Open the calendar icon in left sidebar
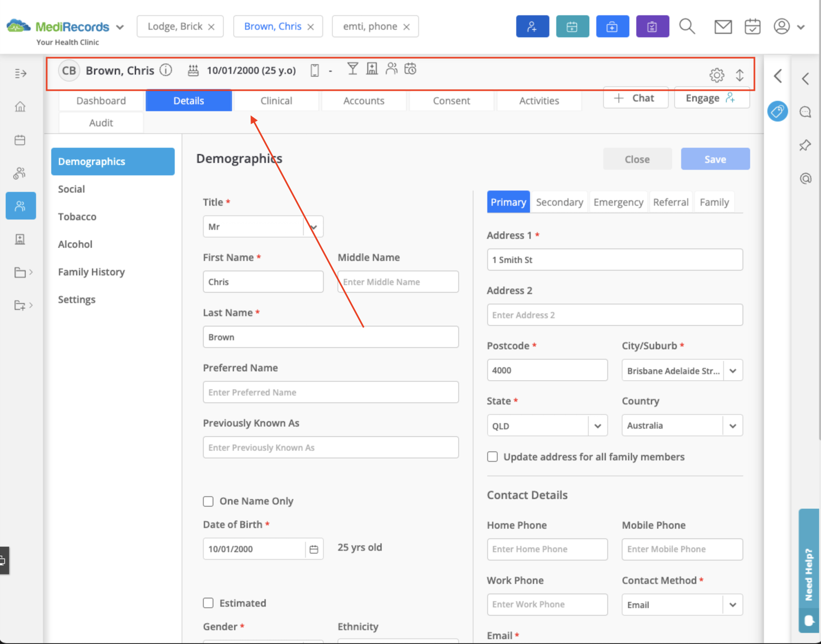The width and height of the screenshot is (821, 644). coord(20,140)
